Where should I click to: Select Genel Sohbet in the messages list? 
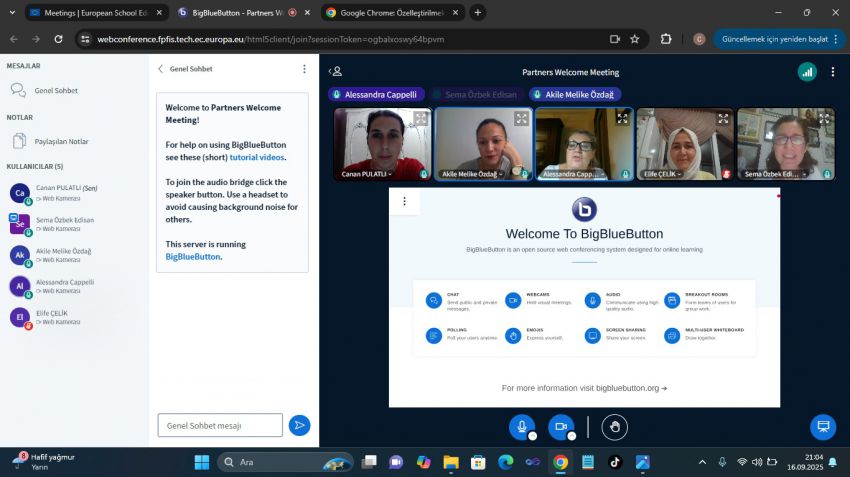click(55, 90)
